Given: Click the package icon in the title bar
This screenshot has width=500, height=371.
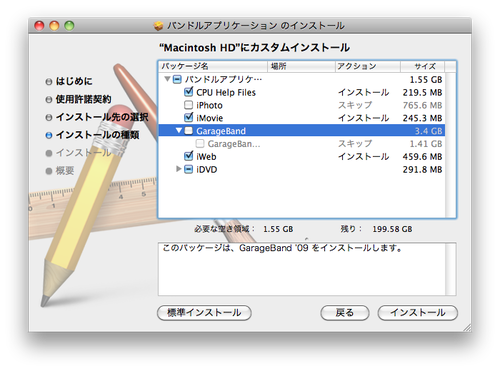Looking at the screenshot, I should coord(159,26).
